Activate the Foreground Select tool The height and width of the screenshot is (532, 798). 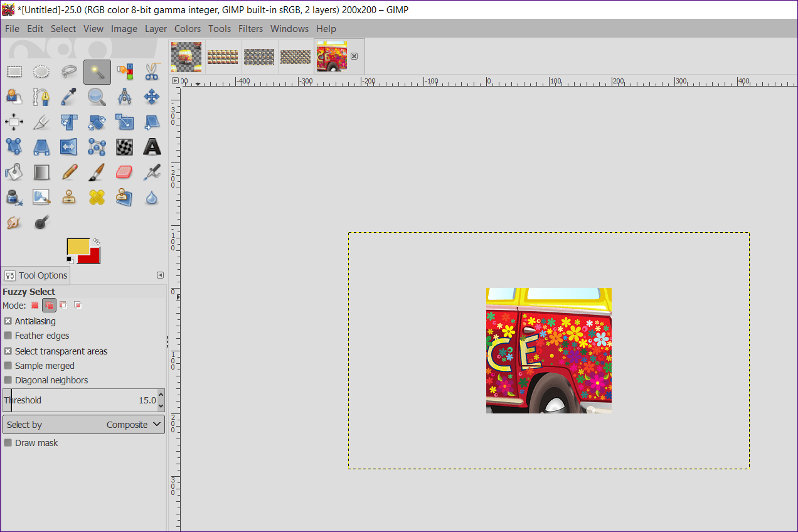click(14, 97)
